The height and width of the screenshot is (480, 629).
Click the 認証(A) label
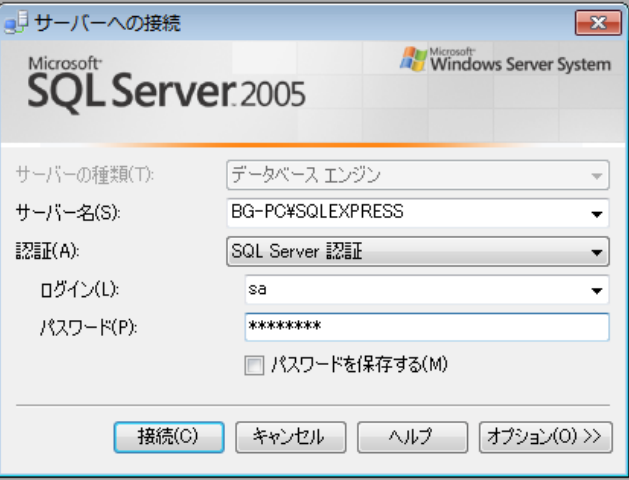click(x=47, y=251)
